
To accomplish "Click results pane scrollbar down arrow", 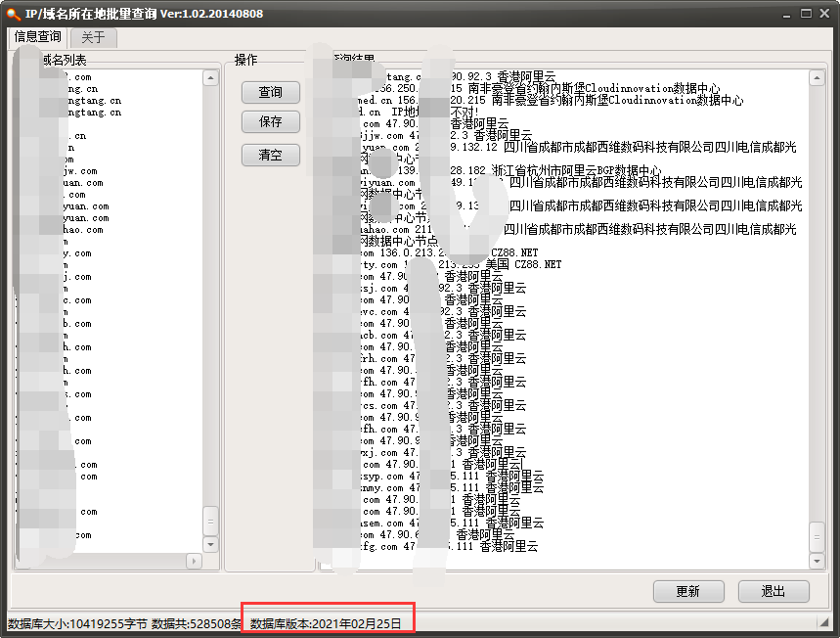I will pos(817,561).
